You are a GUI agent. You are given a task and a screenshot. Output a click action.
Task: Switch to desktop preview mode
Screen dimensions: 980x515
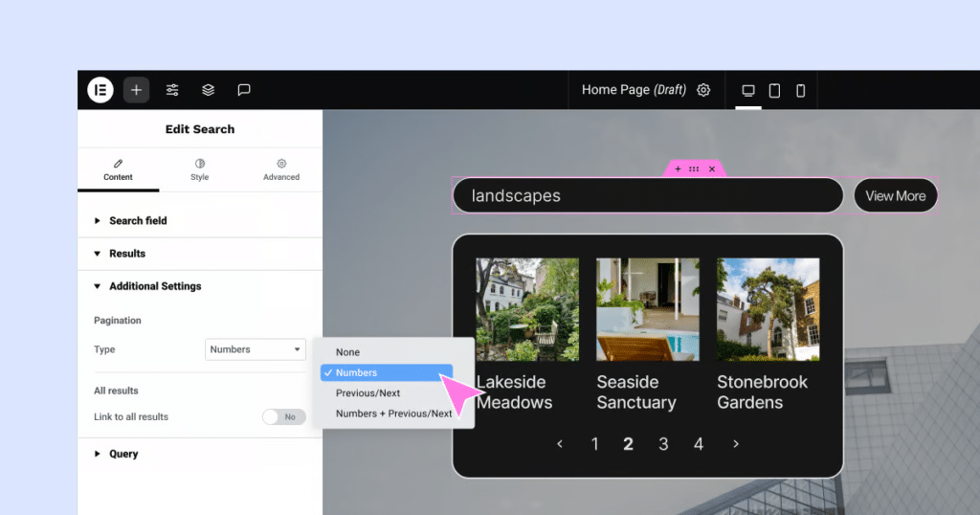point(748,91)
